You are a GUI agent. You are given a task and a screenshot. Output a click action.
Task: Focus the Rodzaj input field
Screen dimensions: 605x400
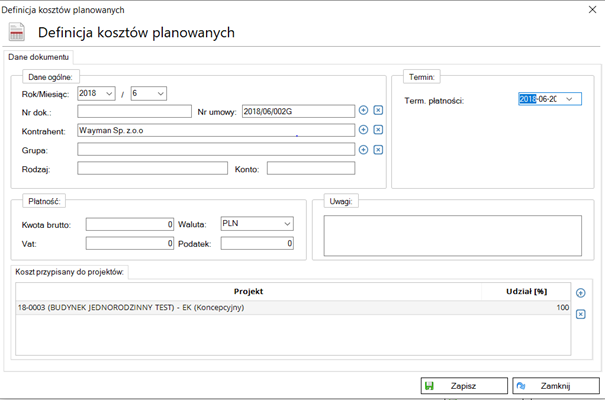pyautogui.click(x=152, y=168)
